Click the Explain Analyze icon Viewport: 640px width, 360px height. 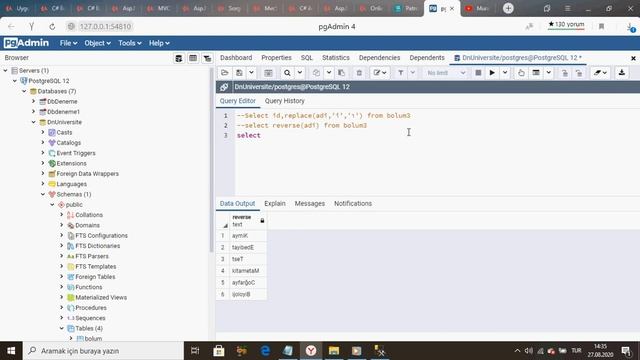pyautogui.click(x=536, y=73)
